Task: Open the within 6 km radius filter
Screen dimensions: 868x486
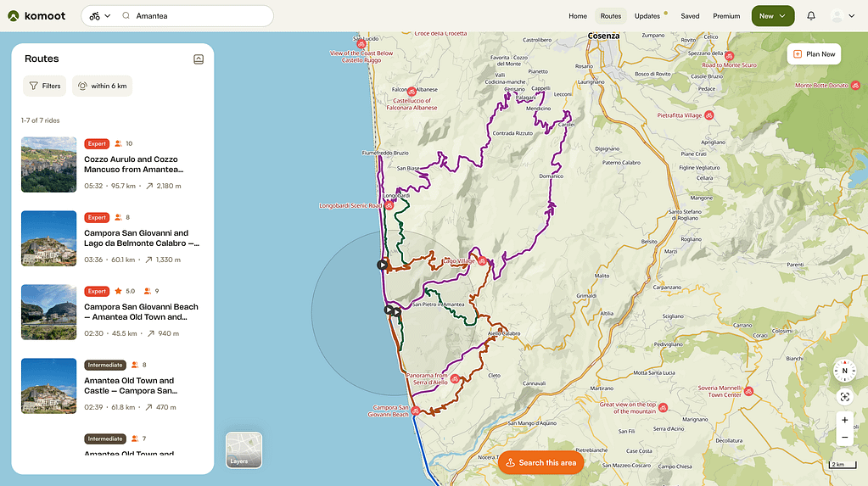Action: coord(102,86)
